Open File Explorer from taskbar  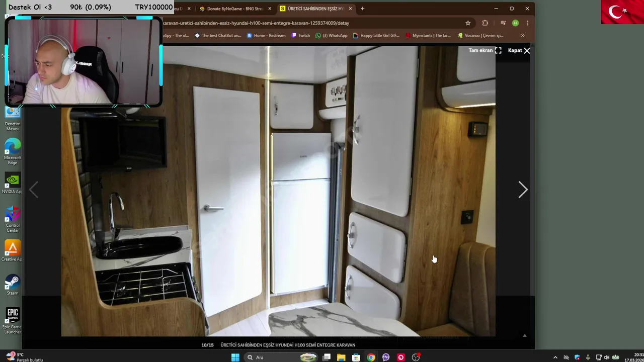click(341, 357)
